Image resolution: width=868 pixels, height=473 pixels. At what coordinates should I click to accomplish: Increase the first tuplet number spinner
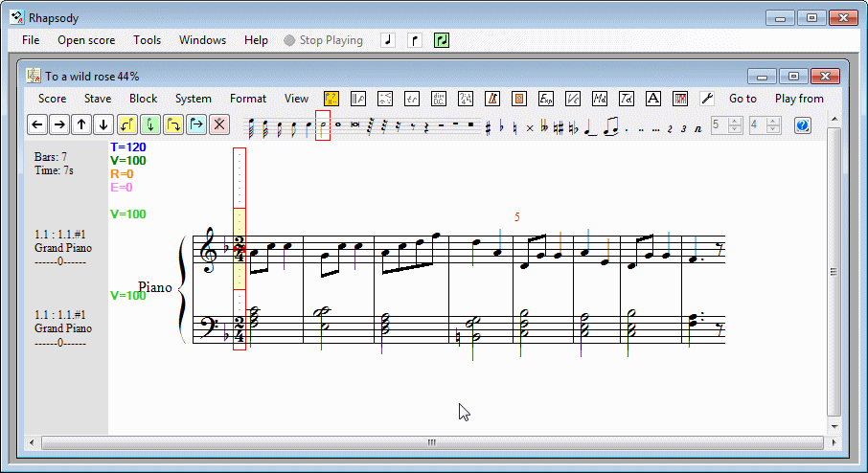(735, 121)
